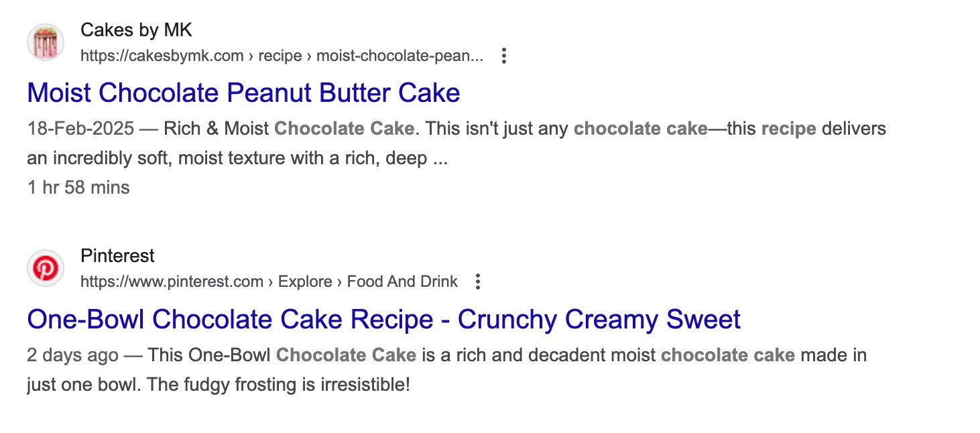Click the '2 days ago' timestamp
This screenshot has width=980, height=433.
pyautogui.click(x=73, y=355)
